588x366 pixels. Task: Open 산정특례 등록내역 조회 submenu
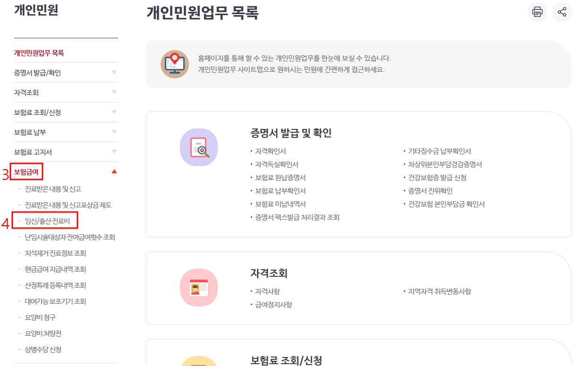click(x=55, y=285)
